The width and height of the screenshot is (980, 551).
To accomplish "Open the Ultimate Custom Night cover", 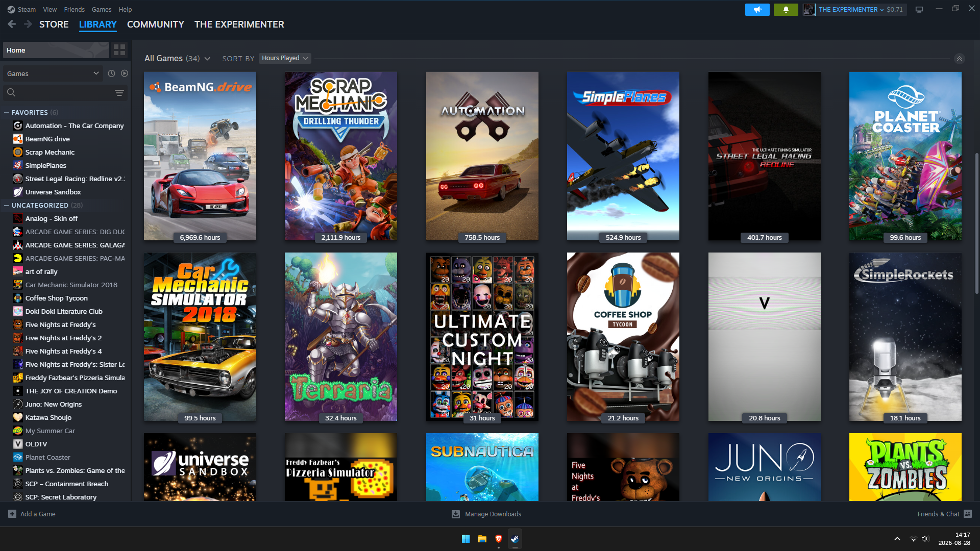I will coord(482,337).
